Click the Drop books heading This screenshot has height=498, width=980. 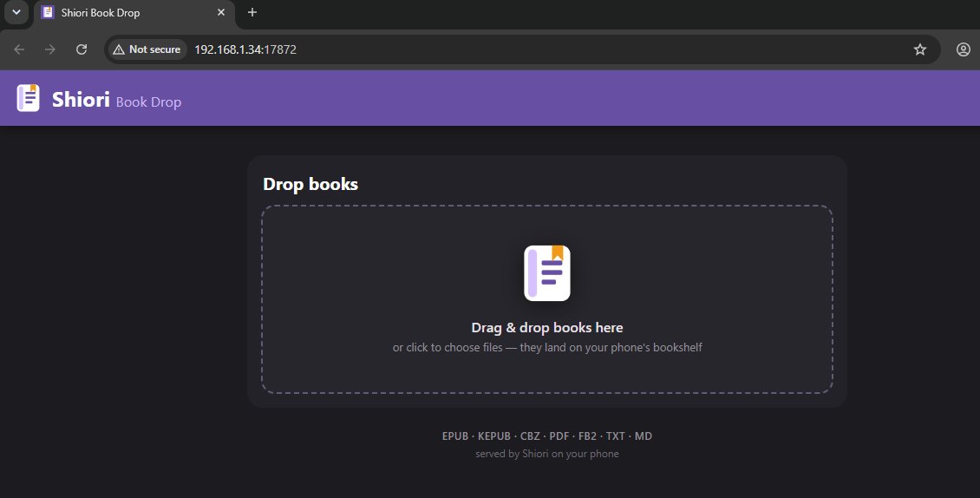point(310,184)
